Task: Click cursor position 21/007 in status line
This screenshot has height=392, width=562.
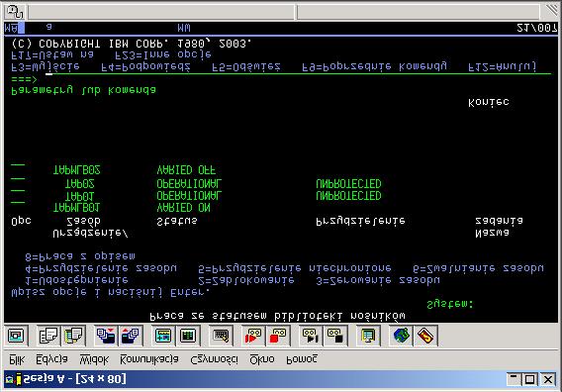Action: (536, 28)
